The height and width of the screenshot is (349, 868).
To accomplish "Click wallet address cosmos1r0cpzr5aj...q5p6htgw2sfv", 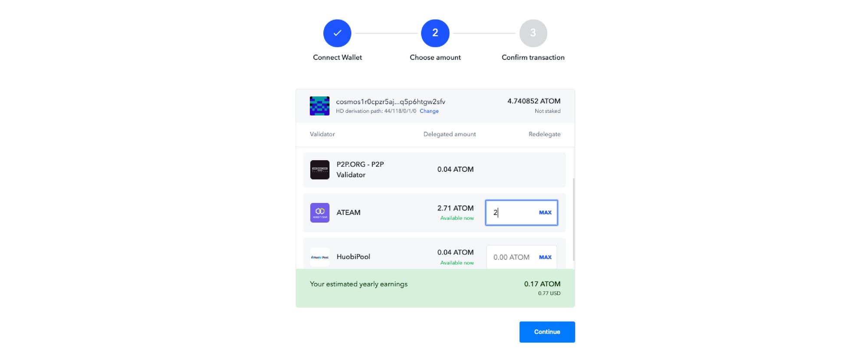I will 391,102.
